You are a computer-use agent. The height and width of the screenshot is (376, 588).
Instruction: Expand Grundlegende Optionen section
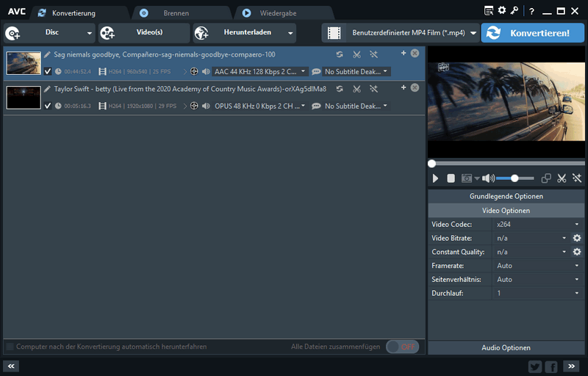[x=506, y=196]
